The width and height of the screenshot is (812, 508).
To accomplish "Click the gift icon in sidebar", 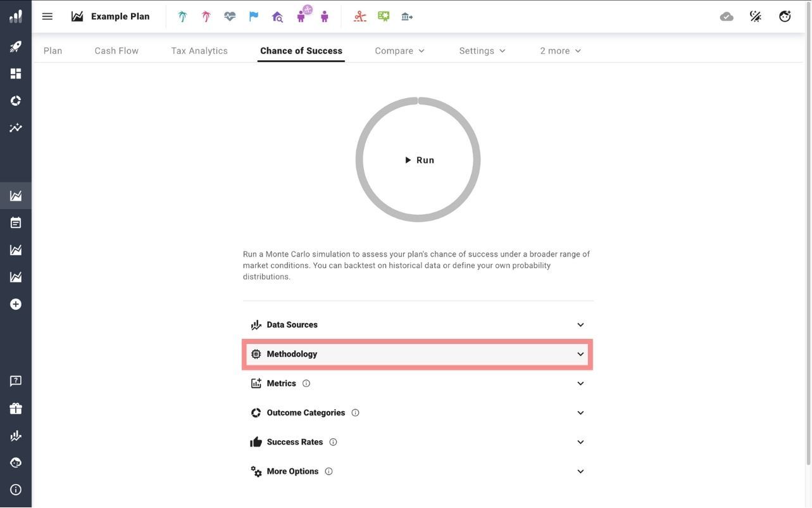I will point(16,409).
